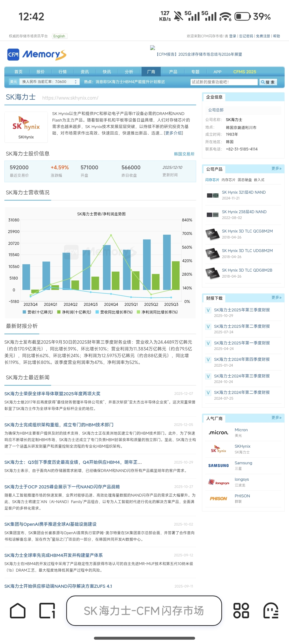Image resolution: width=289 pixels, height=644 pixels.
Task: Switch to 内存芯片 product tab
Action: (228, 180)
